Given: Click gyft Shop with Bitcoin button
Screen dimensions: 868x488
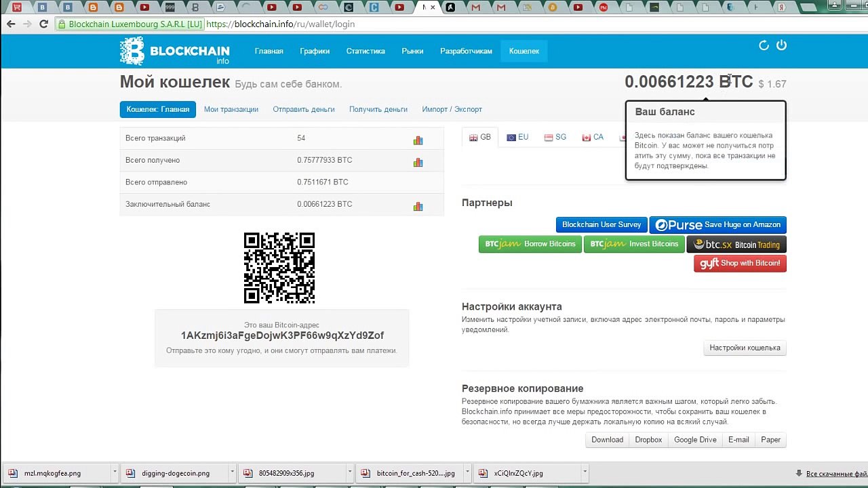Looking at the screenshot, I should click(x=740, y=263).
